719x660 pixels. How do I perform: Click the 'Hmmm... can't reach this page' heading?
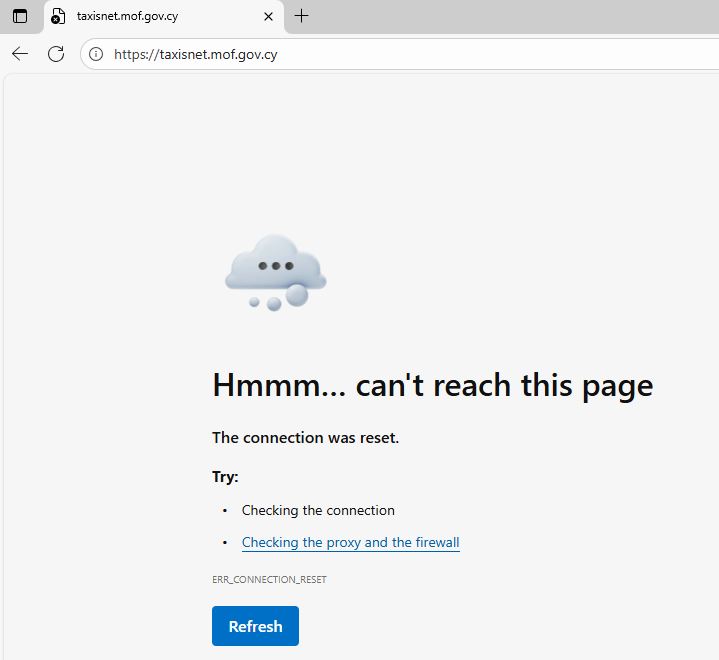point(432,385)
